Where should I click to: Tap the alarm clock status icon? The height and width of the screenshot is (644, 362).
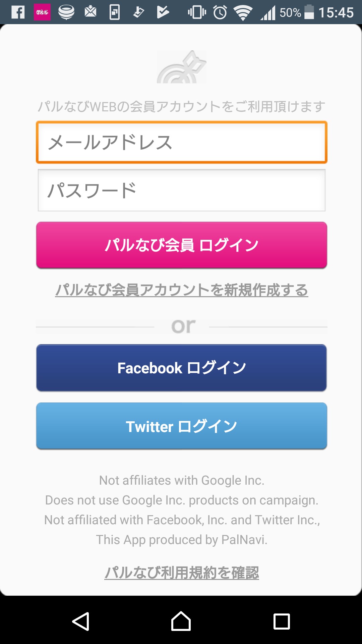coord(220,12)
